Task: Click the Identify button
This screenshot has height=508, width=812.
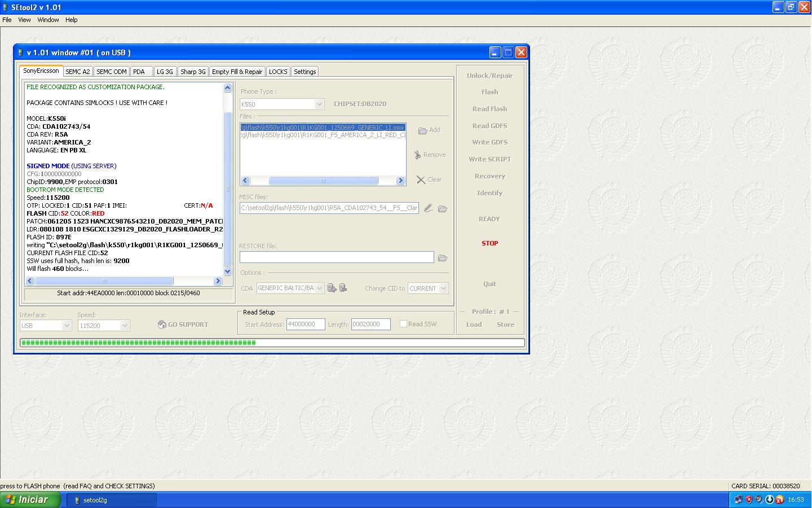Action: tap(489, 193)
